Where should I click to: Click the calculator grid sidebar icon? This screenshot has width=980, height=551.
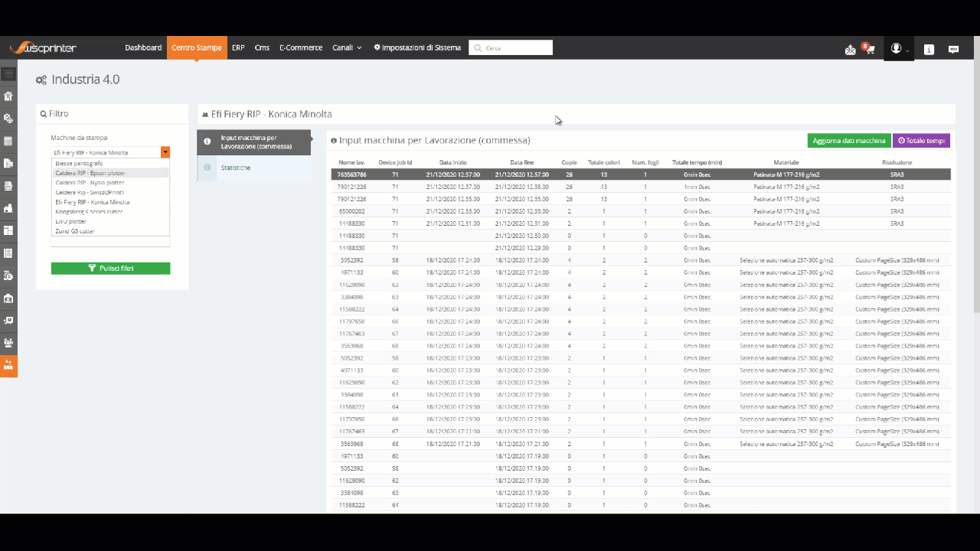click(8, 141)
